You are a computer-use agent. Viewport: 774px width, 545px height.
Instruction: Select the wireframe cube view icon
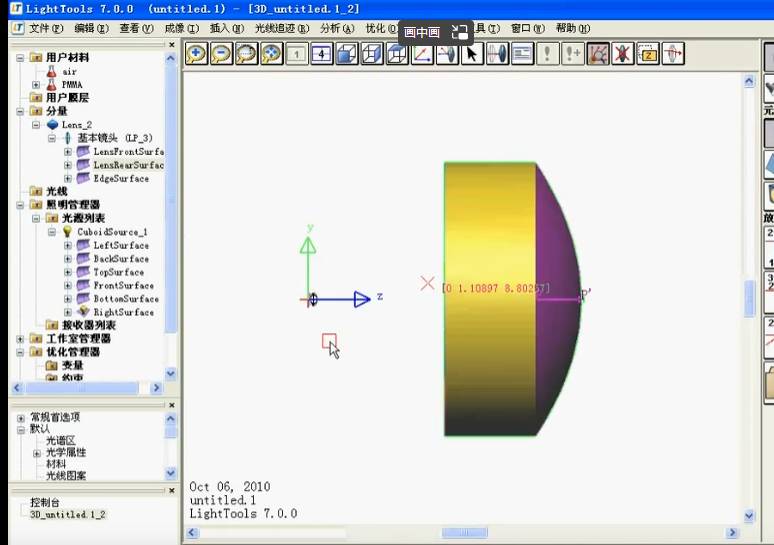(x=372, y=54)
